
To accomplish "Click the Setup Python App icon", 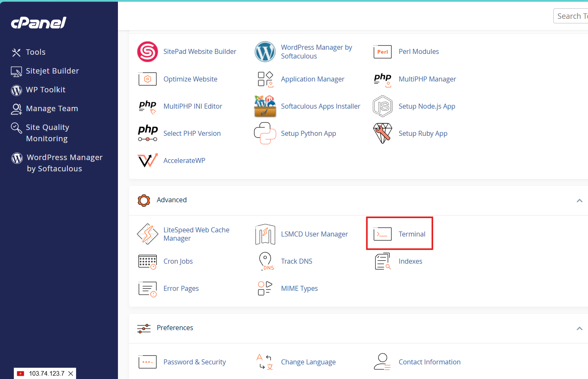I will [x=265, y=133].
